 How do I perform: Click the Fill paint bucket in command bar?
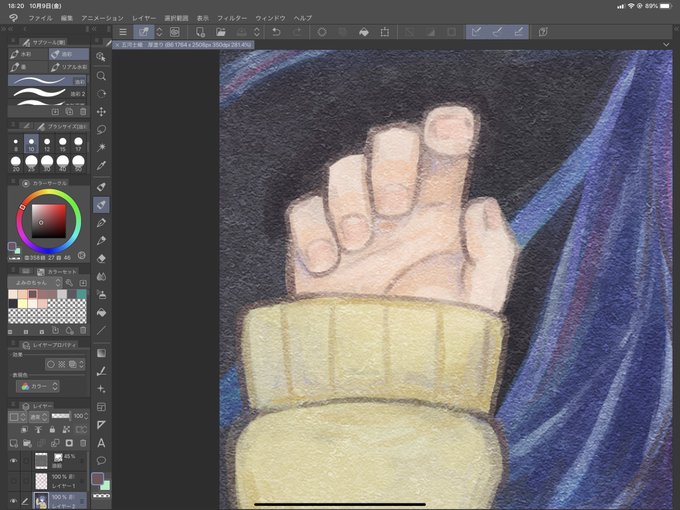coord(364,32)
